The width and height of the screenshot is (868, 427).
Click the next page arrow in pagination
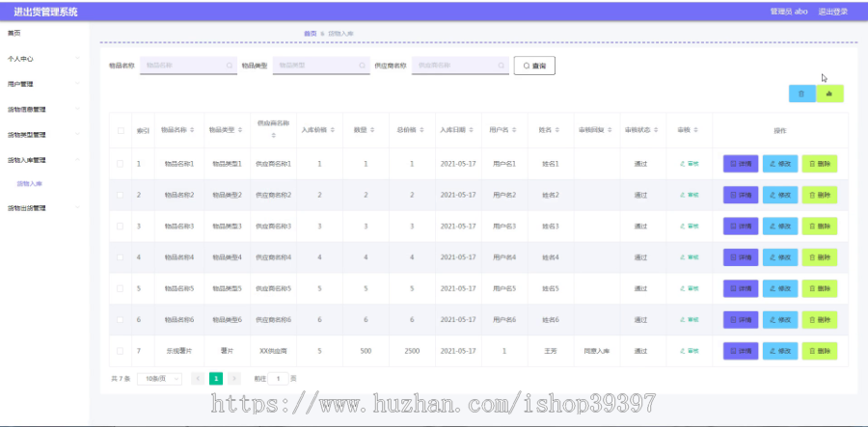234,379
